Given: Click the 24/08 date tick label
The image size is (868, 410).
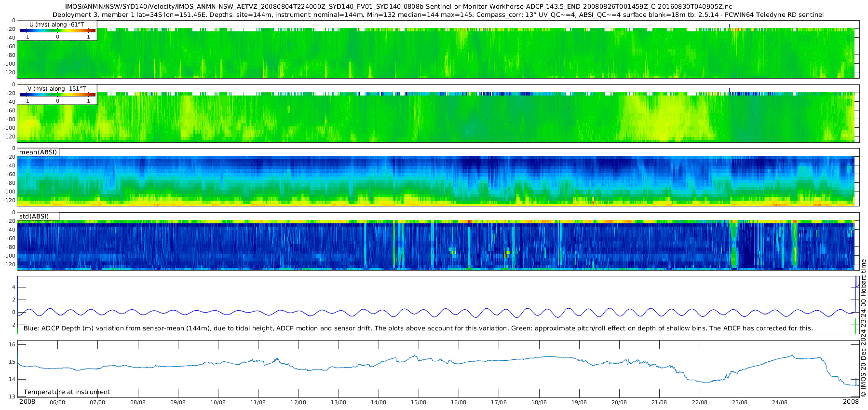Looking at the screenshot, I should [780, 402].
